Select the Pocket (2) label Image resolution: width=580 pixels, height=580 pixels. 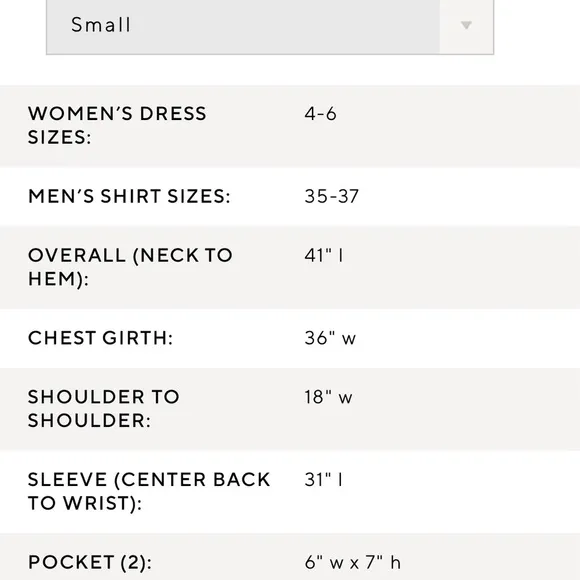click(90, 562)
